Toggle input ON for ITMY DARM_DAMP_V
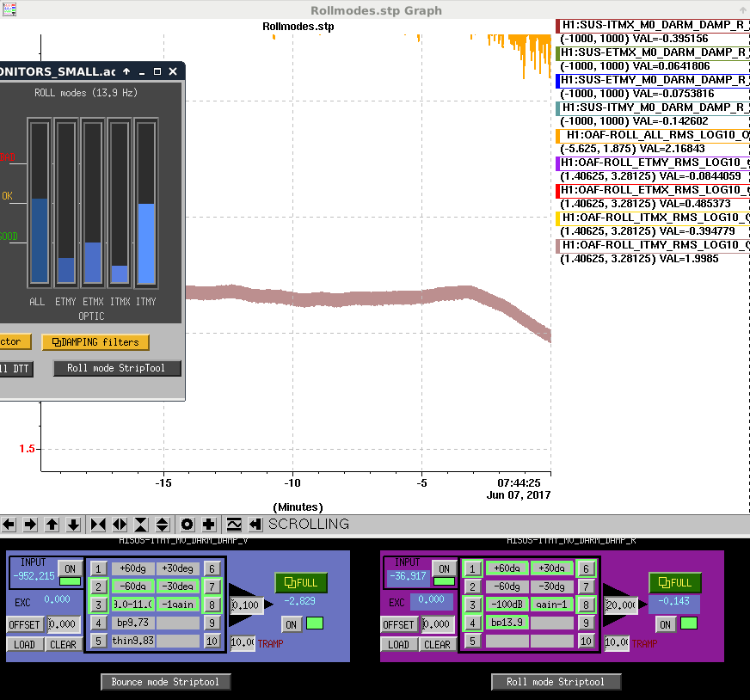Image resolution: width=750 pixels, height=700 pixels. (70, 569)
